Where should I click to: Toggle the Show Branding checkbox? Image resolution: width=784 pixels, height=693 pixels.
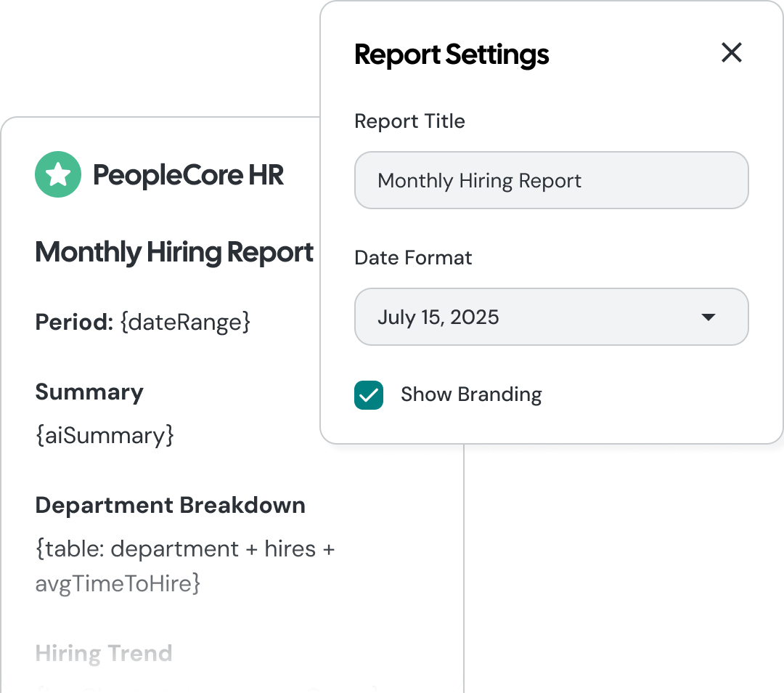tap(369, 394)
